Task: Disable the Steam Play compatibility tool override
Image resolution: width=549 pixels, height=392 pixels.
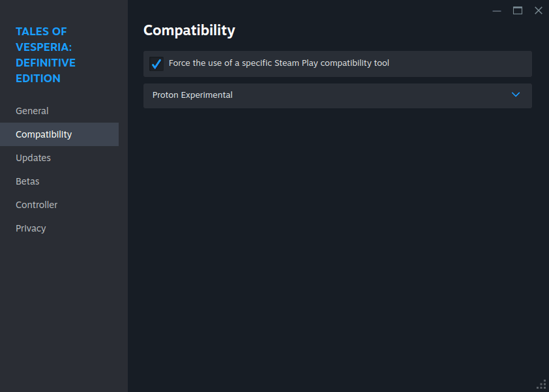Action: 156,63
